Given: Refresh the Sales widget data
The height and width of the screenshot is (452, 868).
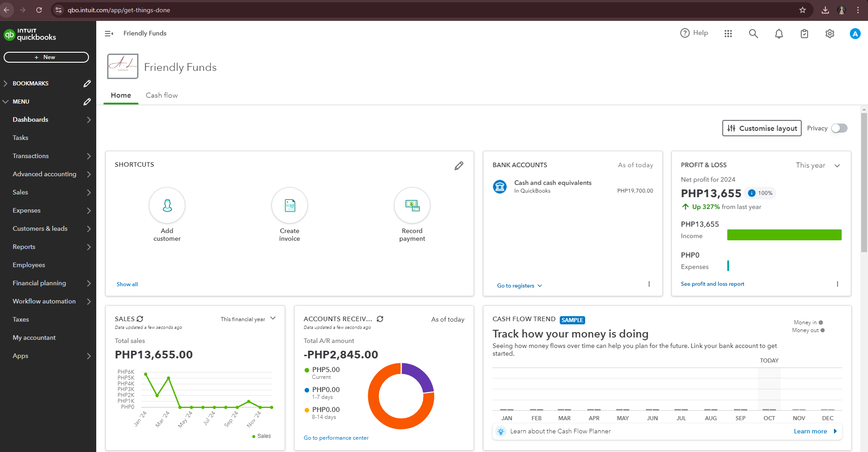Looking at the screenshot, I should (140, 319).
